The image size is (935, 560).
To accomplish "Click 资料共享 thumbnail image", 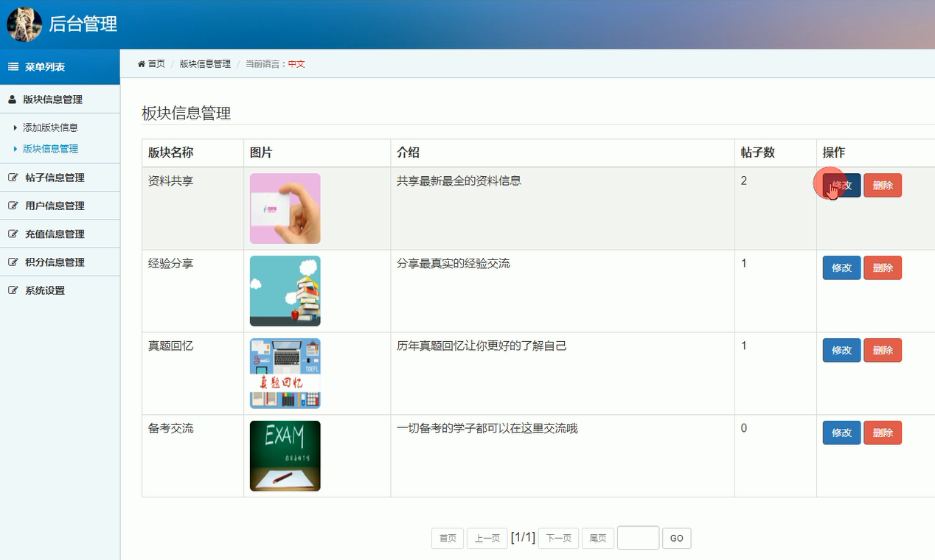I will tap(285, 209).
